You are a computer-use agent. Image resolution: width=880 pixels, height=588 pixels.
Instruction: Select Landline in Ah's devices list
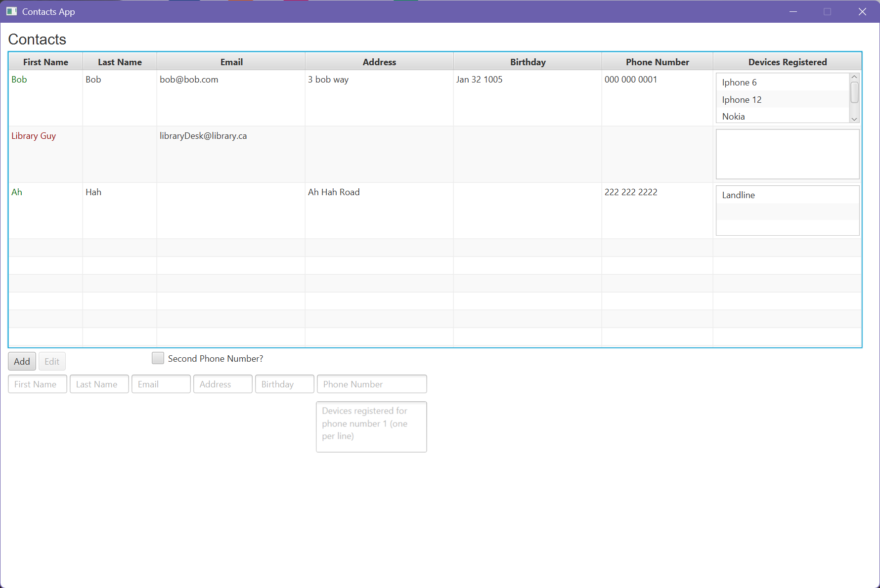click(738, 195)
